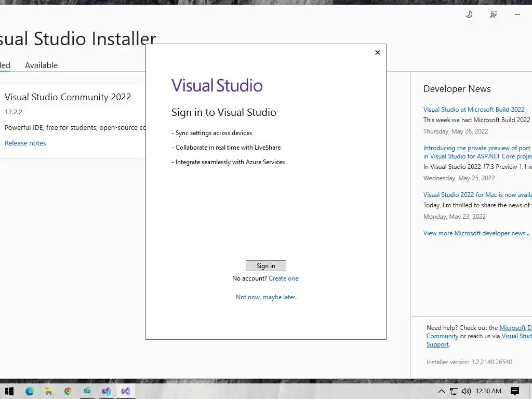
Task: Close the Visual Studio sign-in dialog
Action: point(377,52)
